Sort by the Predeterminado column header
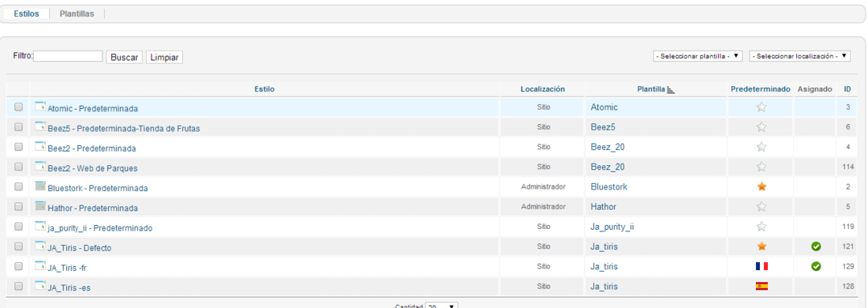 tap(761, 88)
